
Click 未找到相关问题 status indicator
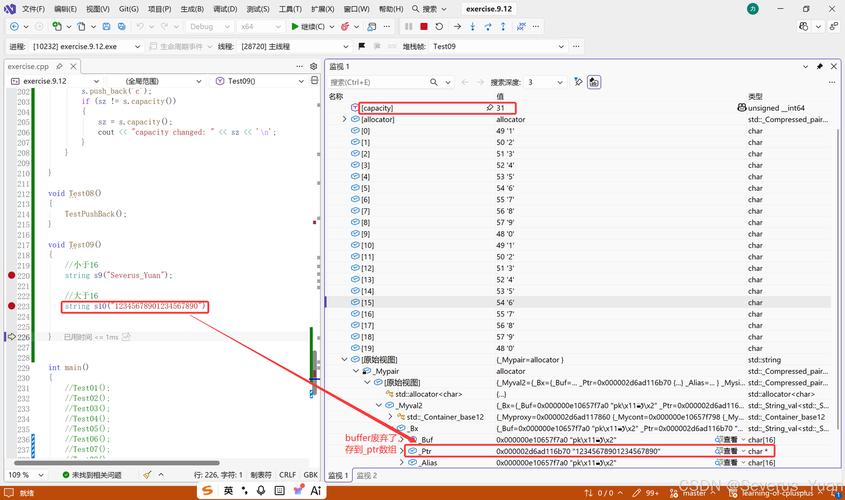tap(92, 475)
